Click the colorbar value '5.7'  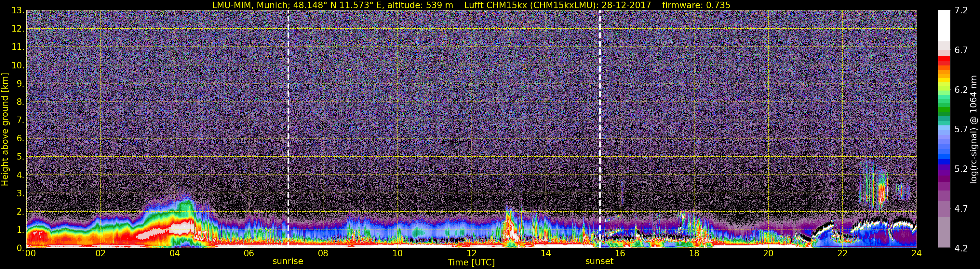(x=961, y=129)
